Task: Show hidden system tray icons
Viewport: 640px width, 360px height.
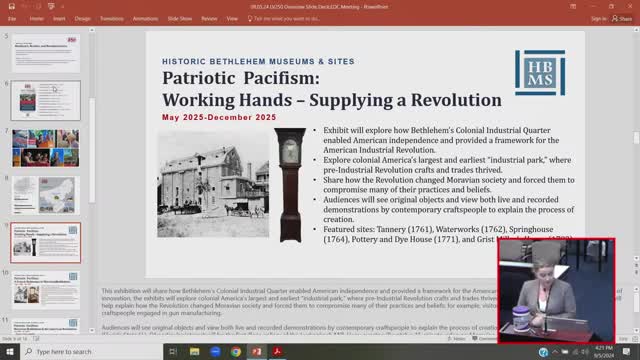Action: click(555, 351)
